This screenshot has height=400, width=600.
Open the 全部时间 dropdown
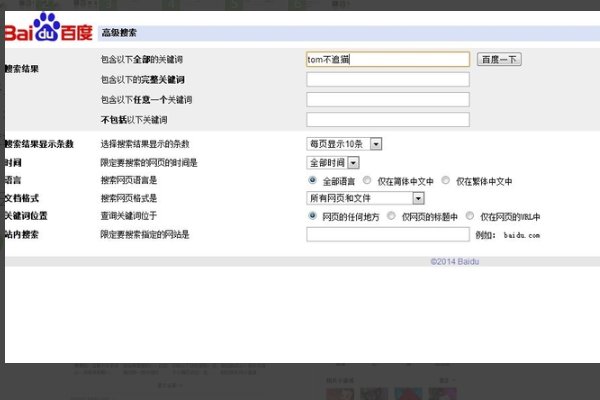pyautogui.click(x=333, y=163)
